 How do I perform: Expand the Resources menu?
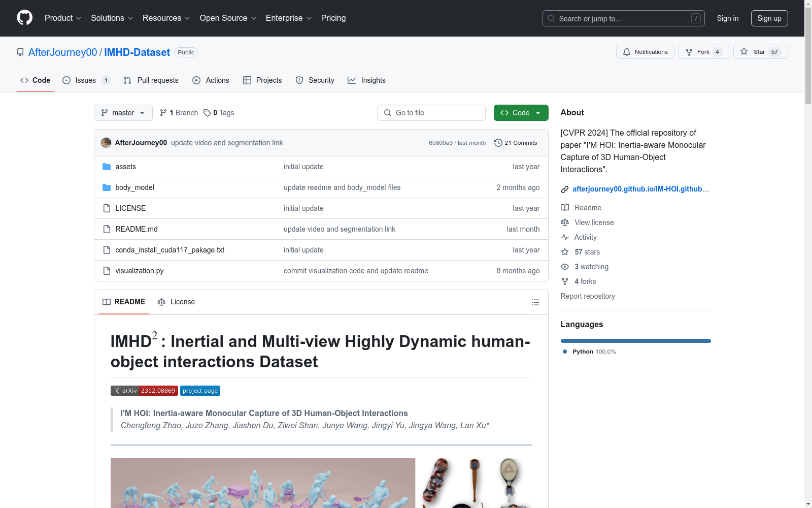pos(166,18)
